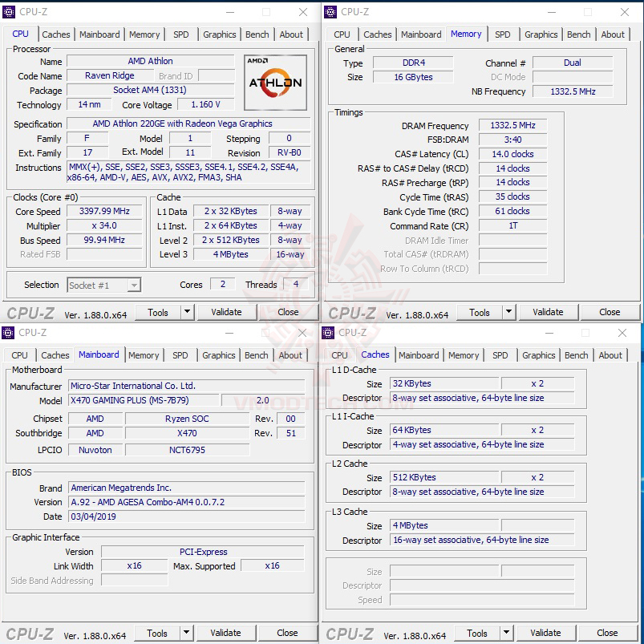The height and width of the screenshot is (644, 644).
Task: Open the Tools dropdown arrow in the top-right Memory window
Action: click(509, 312)
